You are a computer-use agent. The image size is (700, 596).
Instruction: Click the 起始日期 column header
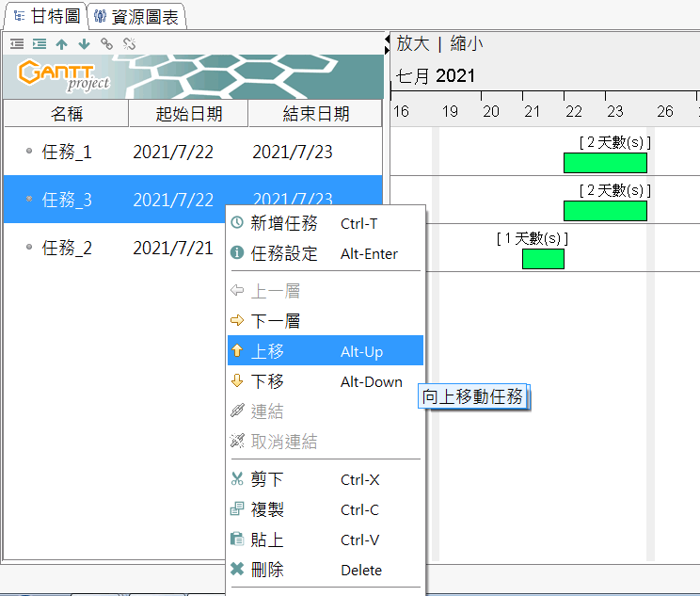[x=188, y=114]
